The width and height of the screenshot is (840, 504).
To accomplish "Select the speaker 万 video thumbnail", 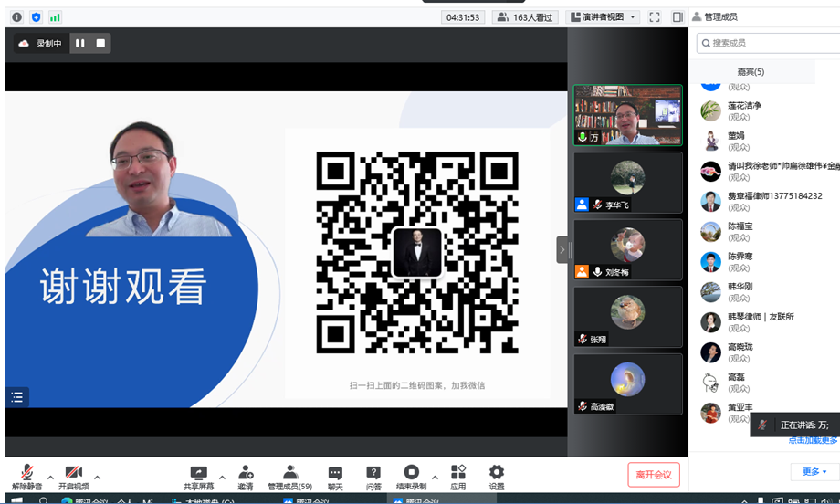I will click(x=628, y=115).
